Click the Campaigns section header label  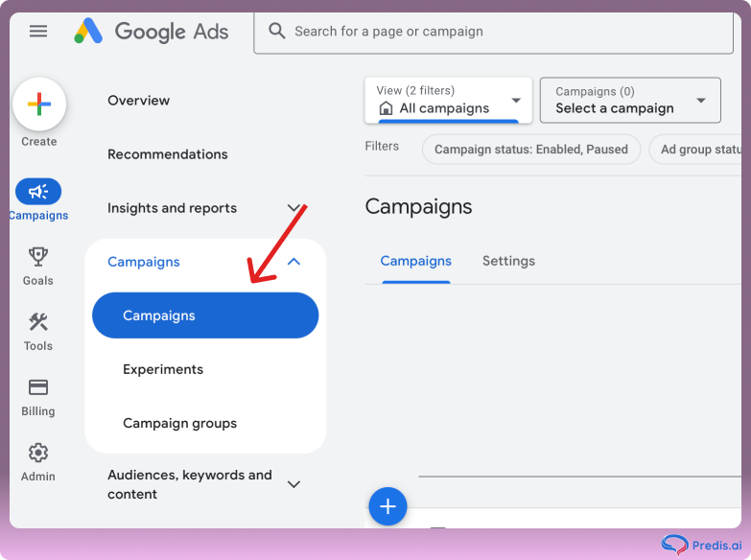click(144, 262)
